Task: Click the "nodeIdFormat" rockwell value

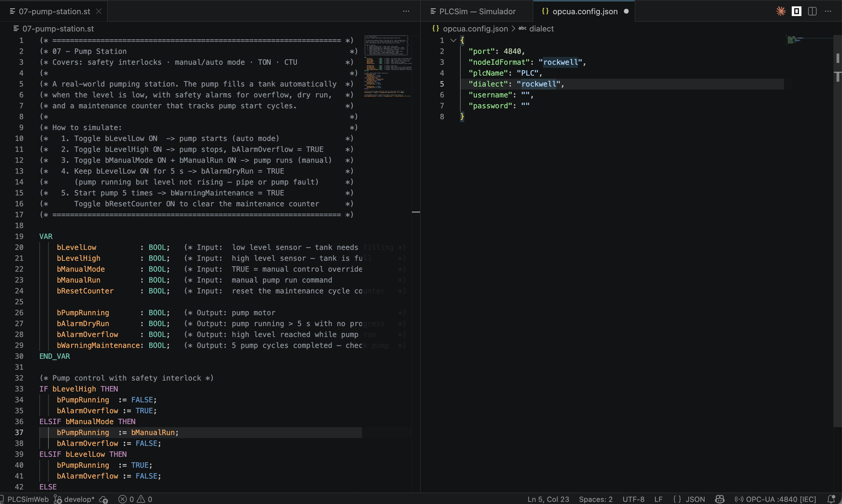Action: [560, 62]
